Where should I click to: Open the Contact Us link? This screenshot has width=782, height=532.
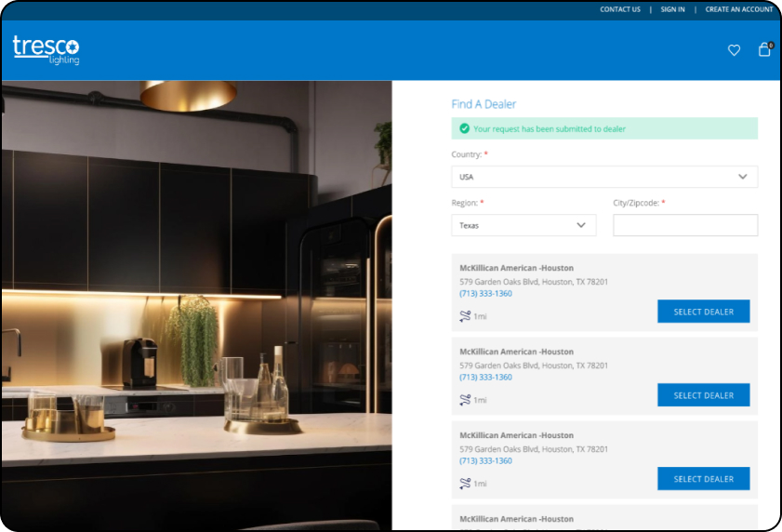(620, 9)
